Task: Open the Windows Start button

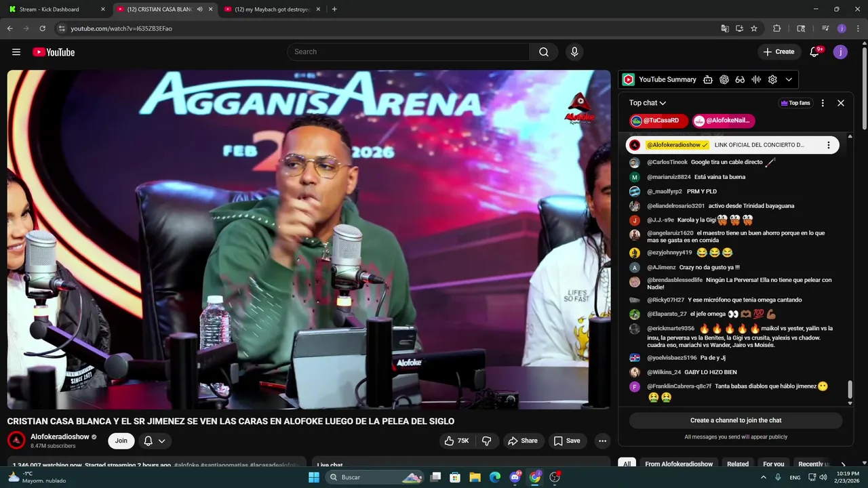Action: 314,477
